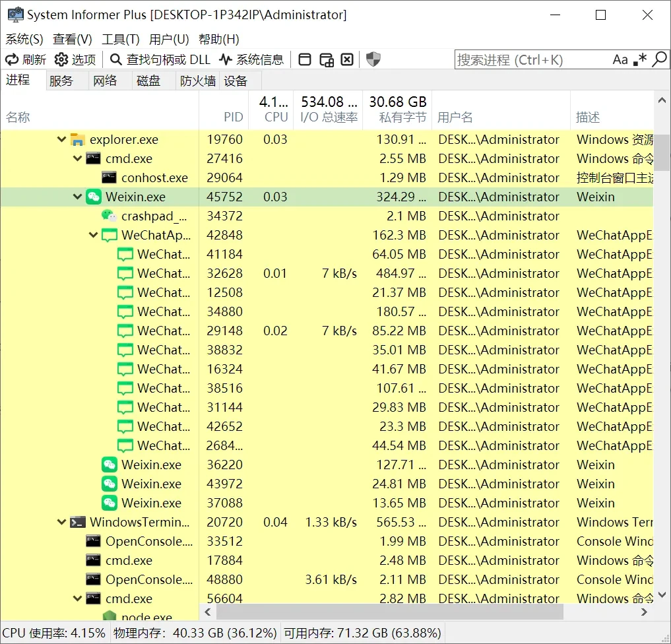This screenshot has width=671, height=644.
Task: Click the vertical scrollbar down arrow
Action: 662,595
